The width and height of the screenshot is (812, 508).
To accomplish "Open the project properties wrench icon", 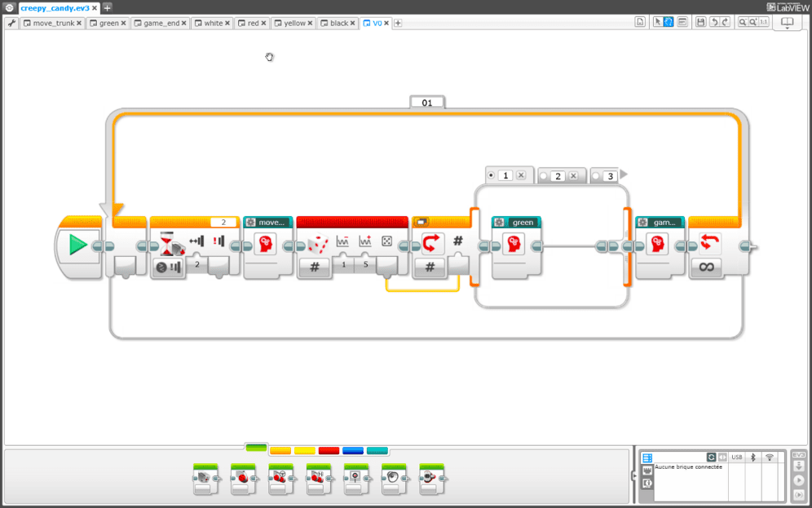I will tap(11, 24).
